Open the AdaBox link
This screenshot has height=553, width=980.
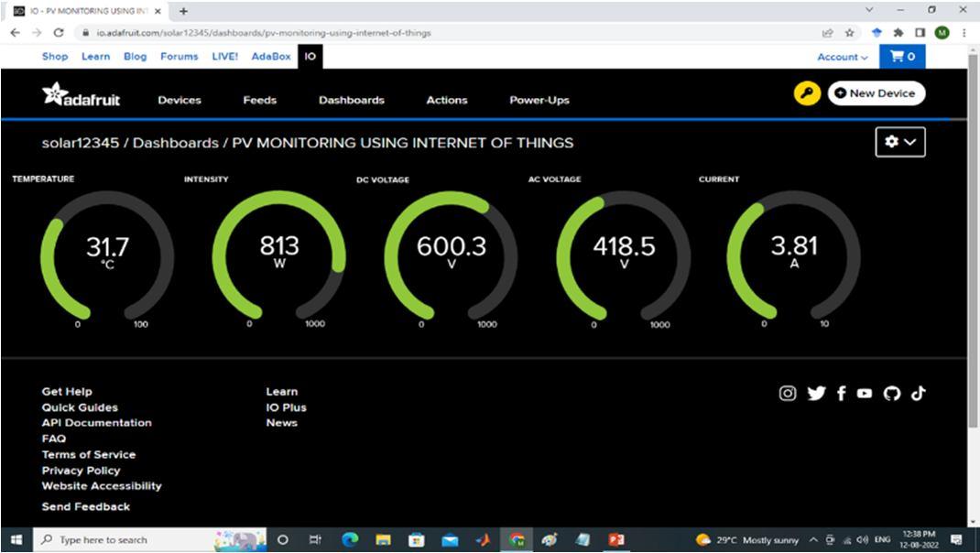pyautogui.click(x=271, y=56)
